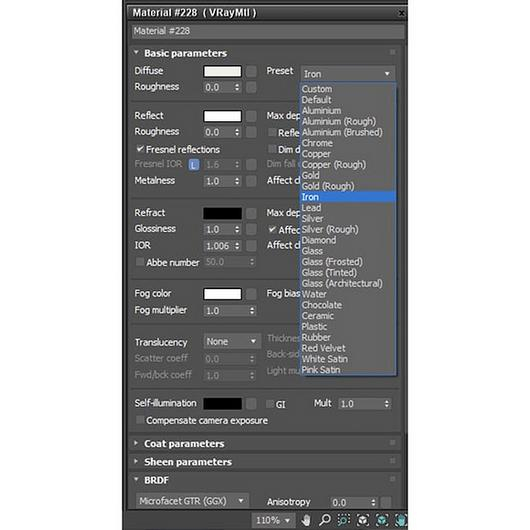Close the Material #228 panel
This screenshot has height=530, width=530.
[401, 13]
